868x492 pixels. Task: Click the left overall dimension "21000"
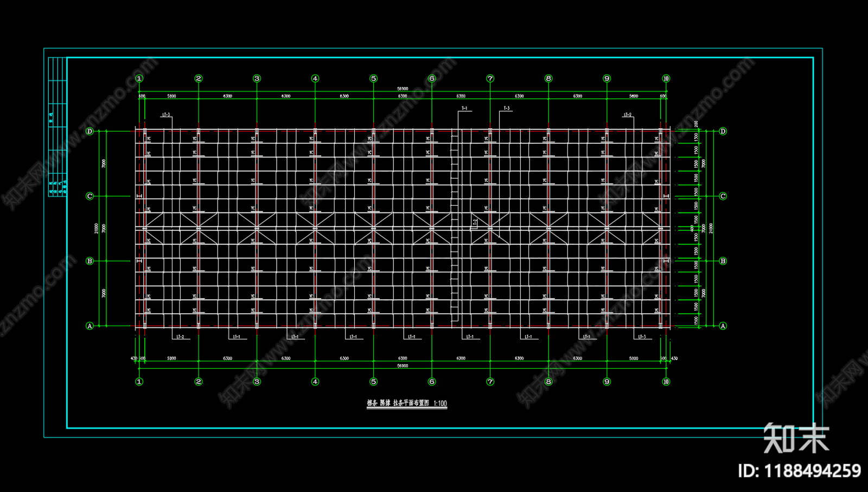coord(97,229)
